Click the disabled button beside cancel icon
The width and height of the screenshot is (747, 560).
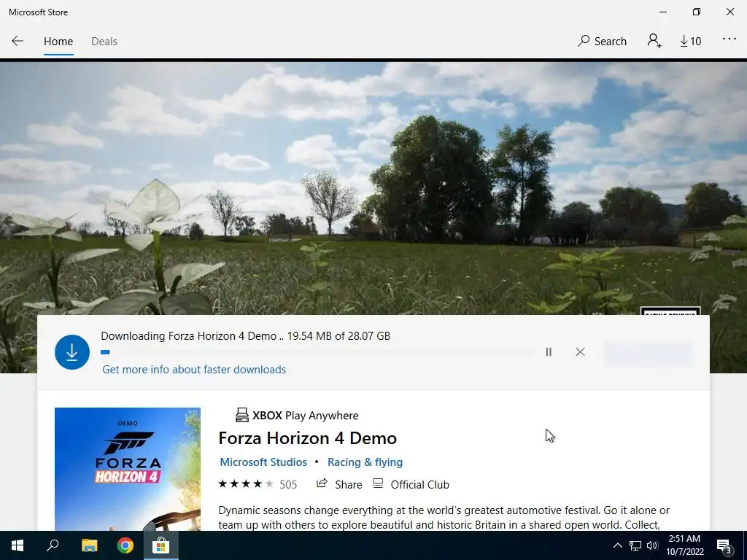(649, 353)
